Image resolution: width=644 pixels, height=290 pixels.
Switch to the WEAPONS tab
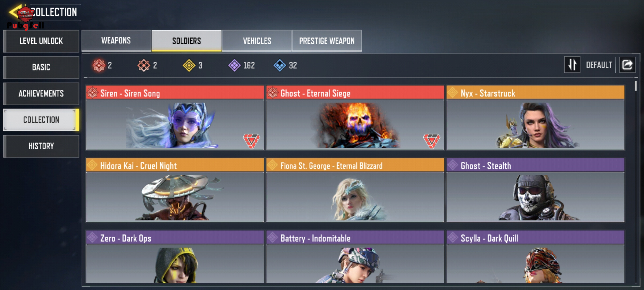pos(116,41)
